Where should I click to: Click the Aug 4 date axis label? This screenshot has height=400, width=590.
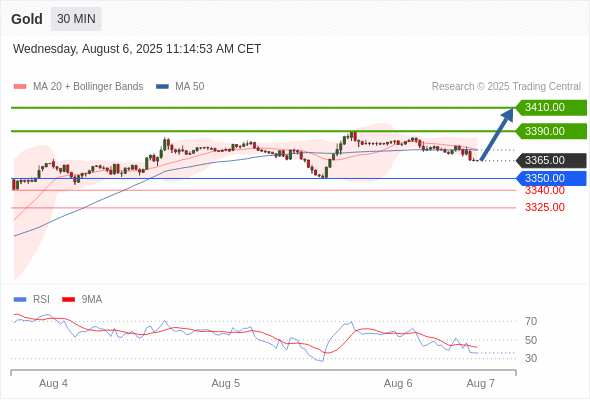click(53, 383)
